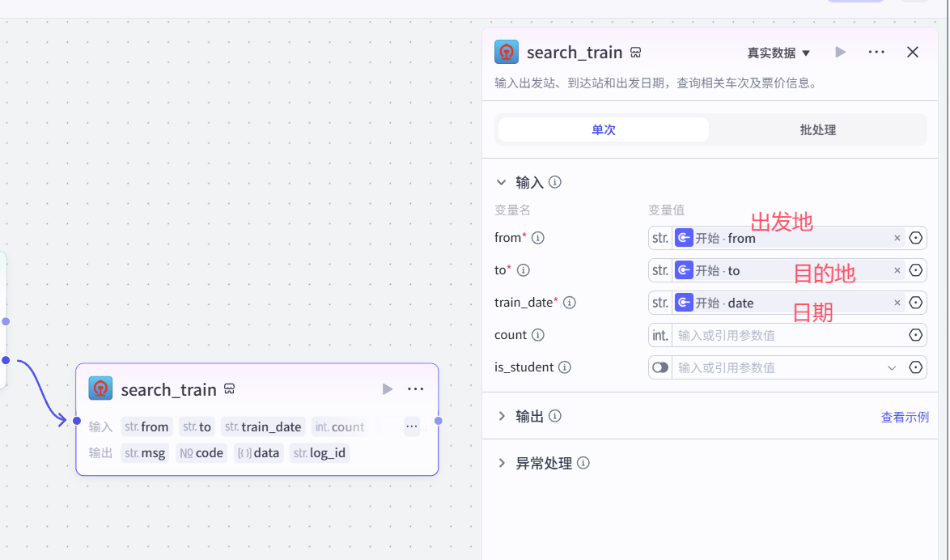Open variable picker for count field
This screenshot has width=950, height=560.
pyautogui.click(x=915, y=335)
